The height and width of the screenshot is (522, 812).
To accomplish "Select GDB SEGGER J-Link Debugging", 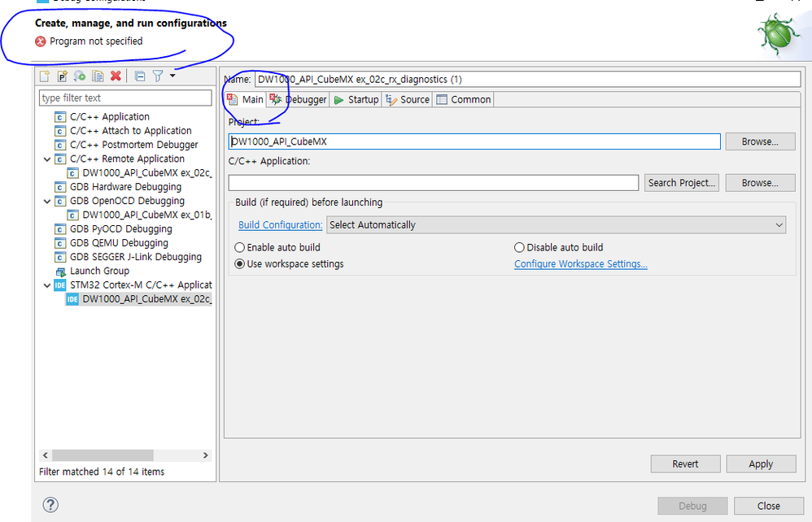I will point(136,257).
